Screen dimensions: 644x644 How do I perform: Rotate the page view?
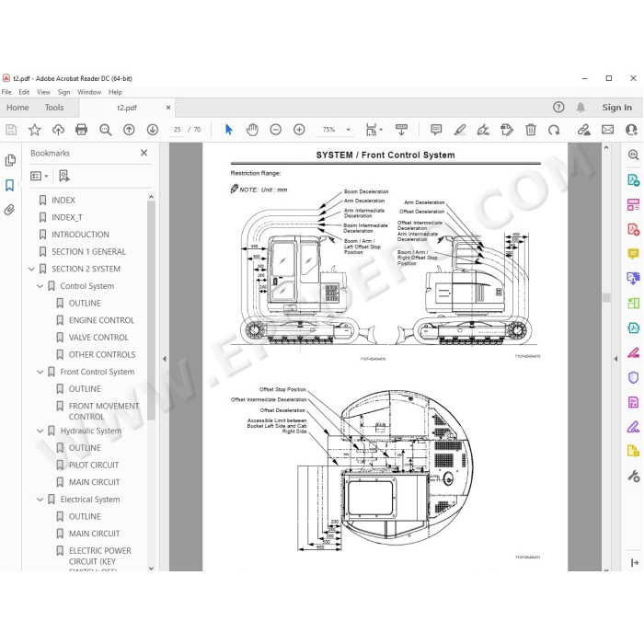pos(554,130)
